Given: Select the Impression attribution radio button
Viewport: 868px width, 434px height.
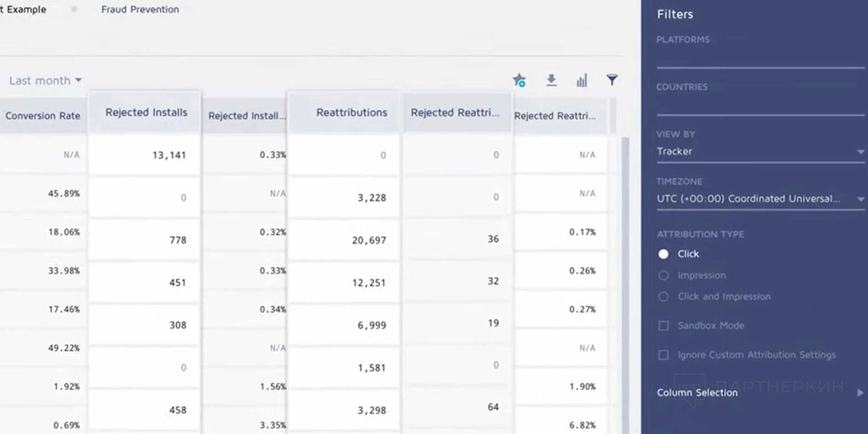Looking at the screenshot, I should pyautogui.click(x=664, y=275).
